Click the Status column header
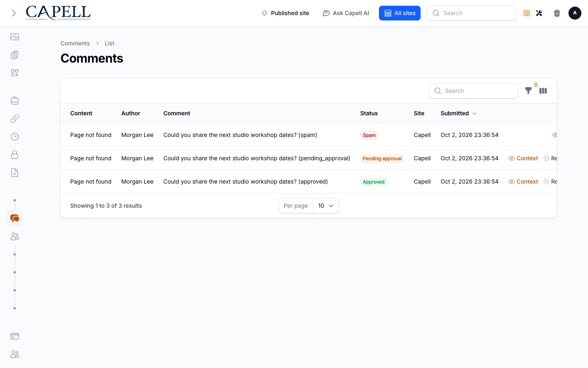 coord(369,113)
